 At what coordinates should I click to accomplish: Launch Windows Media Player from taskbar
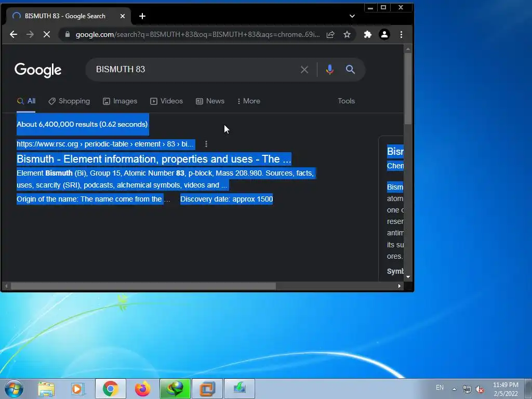(78, 389)
